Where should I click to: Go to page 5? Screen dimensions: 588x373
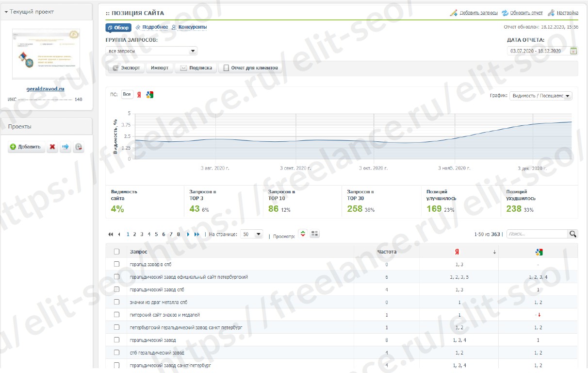(x=157, y=234)
